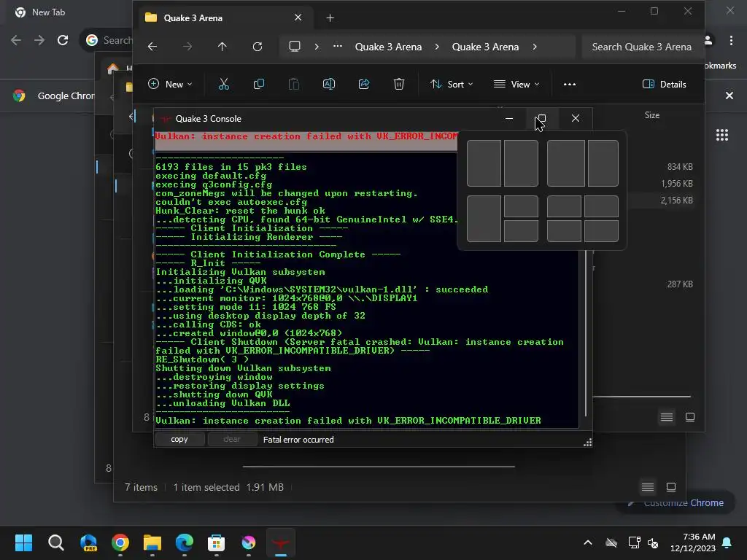Open the New dropdown in Explorer
This screenshot has height=560, width=747.
tap(170, 85)
